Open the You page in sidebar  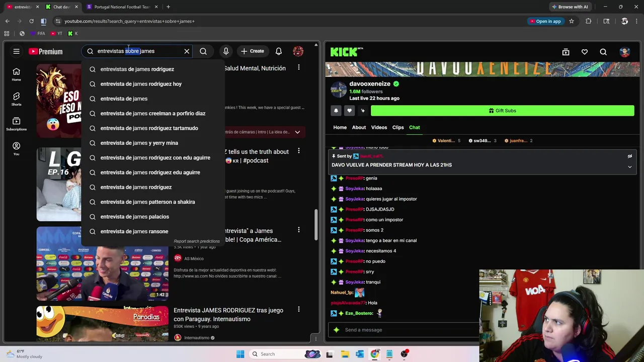click(16, 148)
